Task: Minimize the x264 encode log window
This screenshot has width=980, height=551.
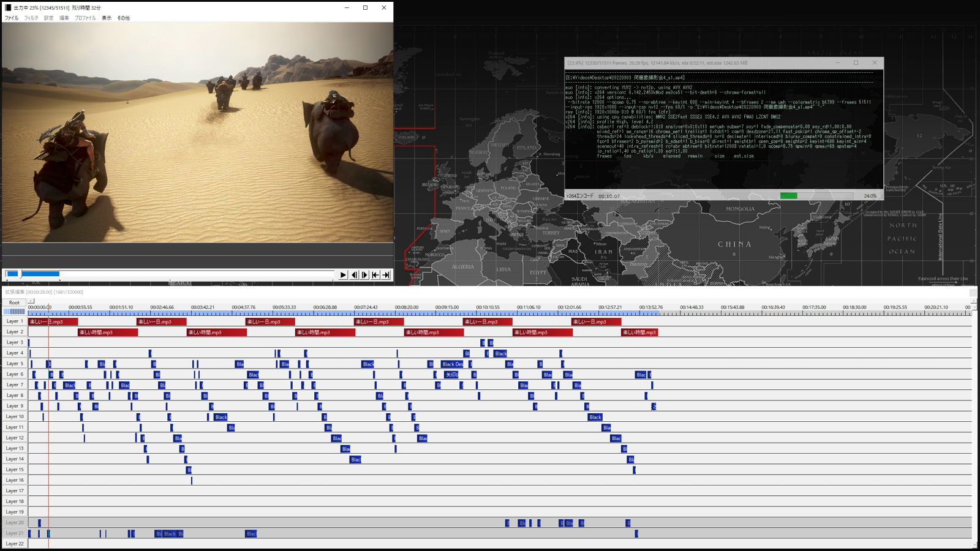Action: pyautogui.click(x=837, y=62)
